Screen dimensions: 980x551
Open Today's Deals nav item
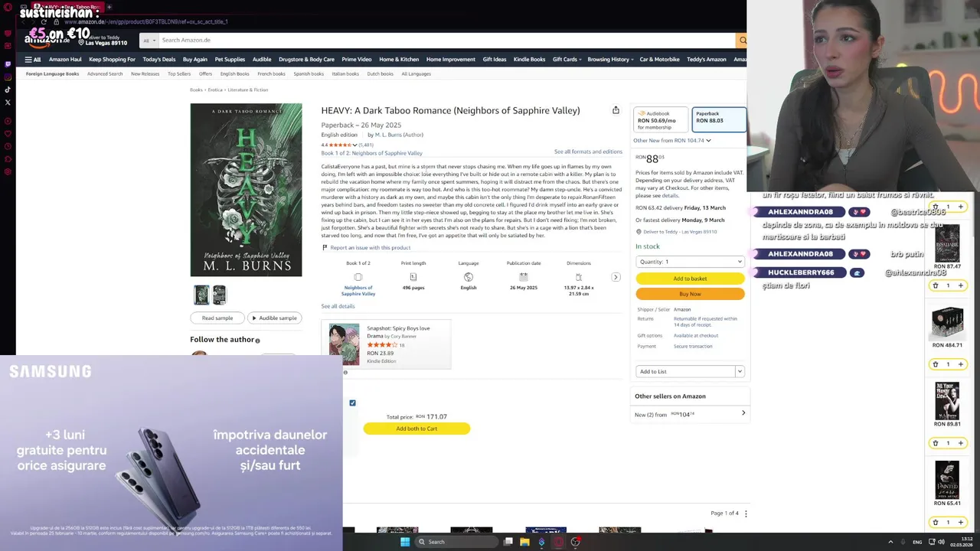point(158,59)
